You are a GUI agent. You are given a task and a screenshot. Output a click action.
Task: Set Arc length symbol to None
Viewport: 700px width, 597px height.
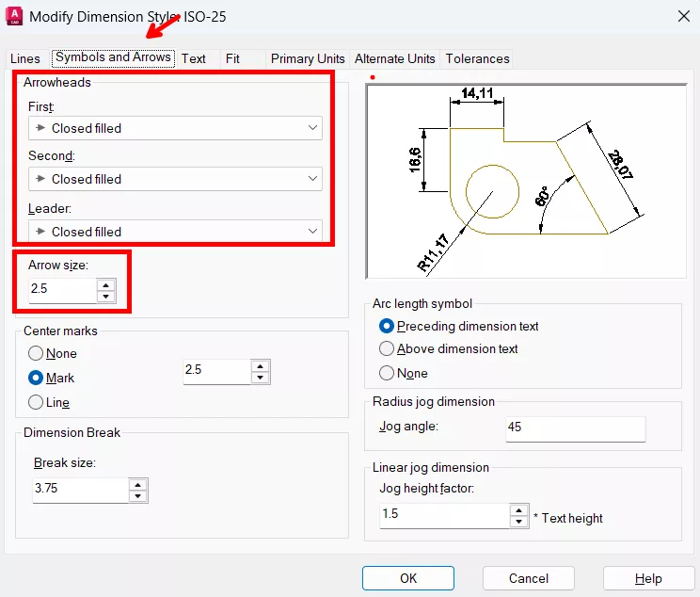pyautogui.click(x=387, y=374)
